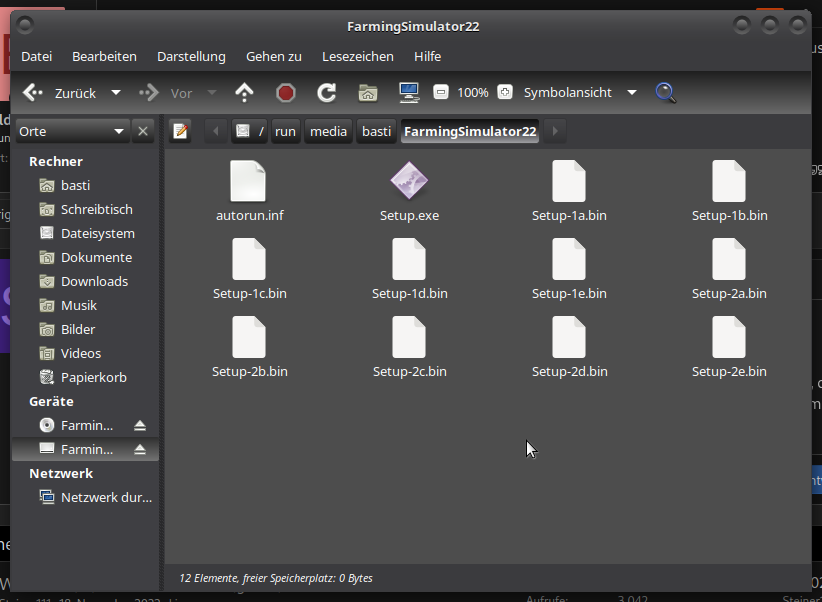Select the Setup-2d.bin file icon
Screen dimensions: 822x602
pos(569,338)
